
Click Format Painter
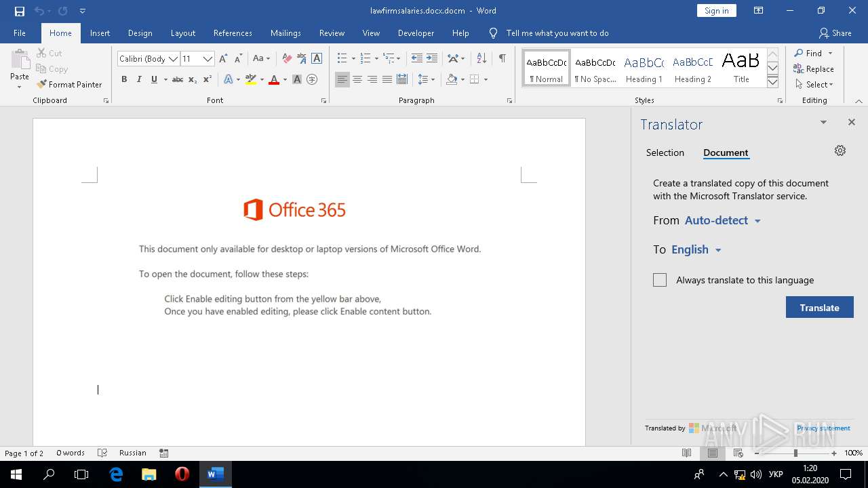click(x=70, y=85)
